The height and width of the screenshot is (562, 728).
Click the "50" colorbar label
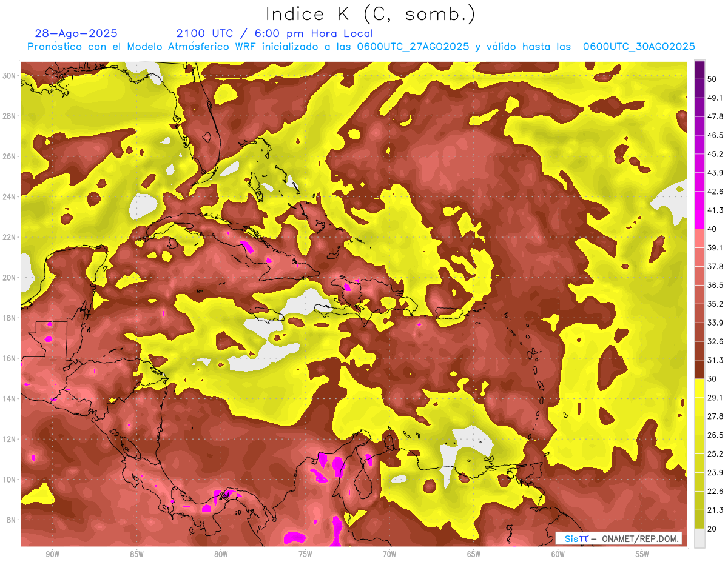pyautogui.click(x=712, y=79)
